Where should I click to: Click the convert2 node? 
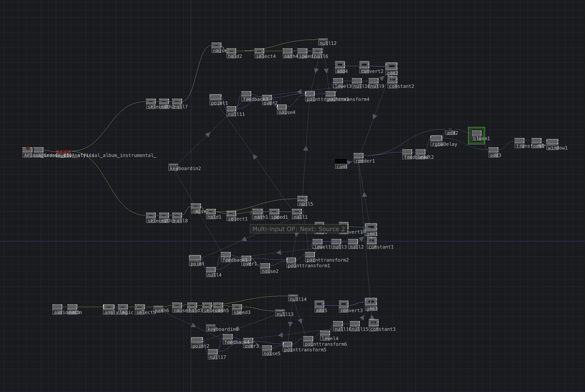coord(364,65)
